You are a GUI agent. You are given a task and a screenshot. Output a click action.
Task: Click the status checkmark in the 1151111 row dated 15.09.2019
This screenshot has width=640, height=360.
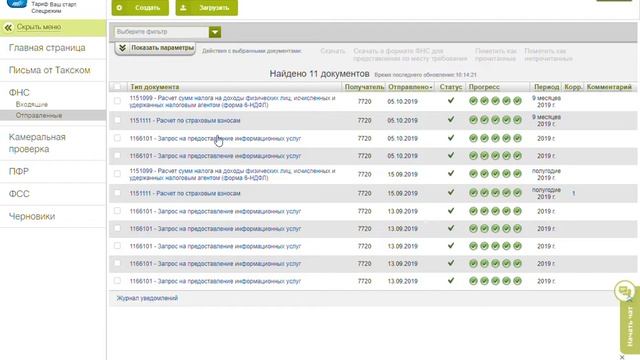click(x=451, y=192)
